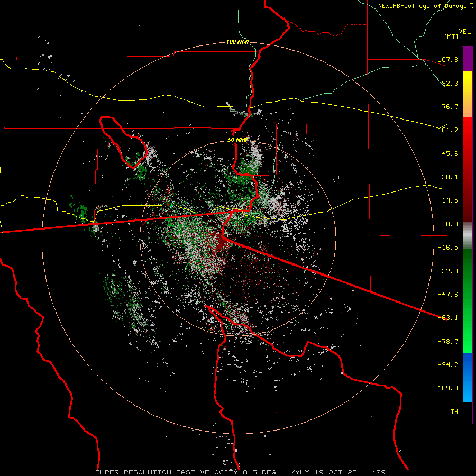
Task: Click the -0.9 legend value
Action: (x=450, y=224)
